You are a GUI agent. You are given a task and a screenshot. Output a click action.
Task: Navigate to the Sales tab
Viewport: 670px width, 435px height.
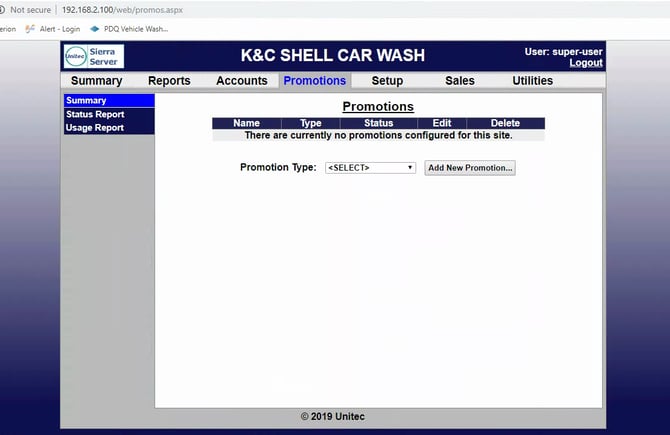click(460, 81)
